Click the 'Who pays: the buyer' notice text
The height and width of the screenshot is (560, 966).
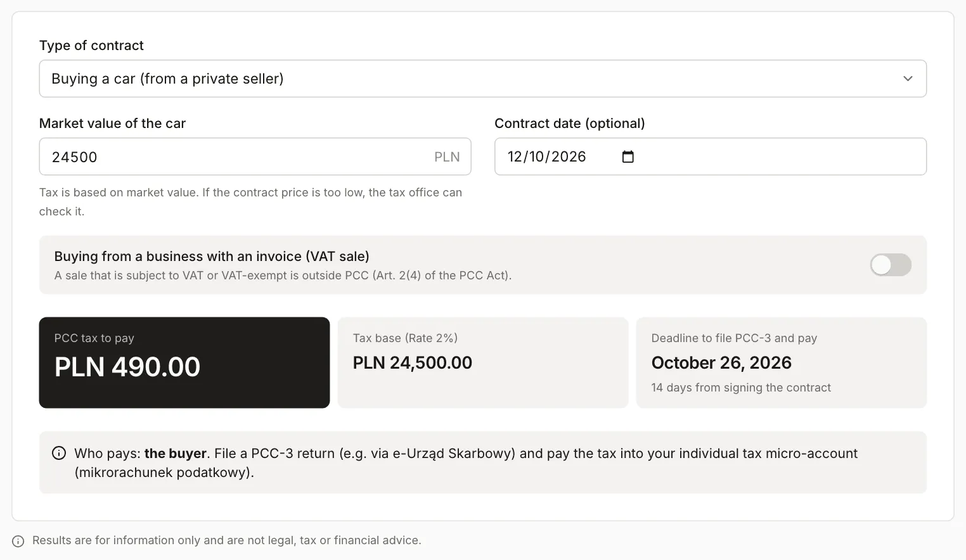point(466,462)
